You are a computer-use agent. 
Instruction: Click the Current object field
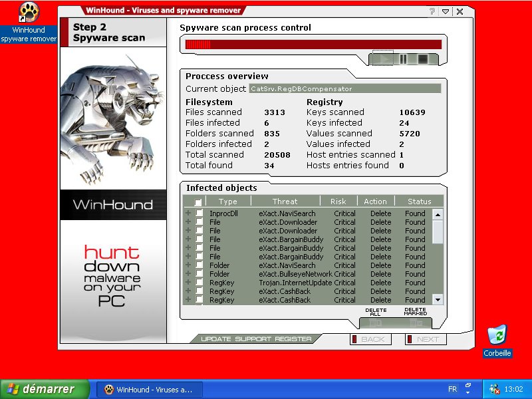tap(345, 88)
